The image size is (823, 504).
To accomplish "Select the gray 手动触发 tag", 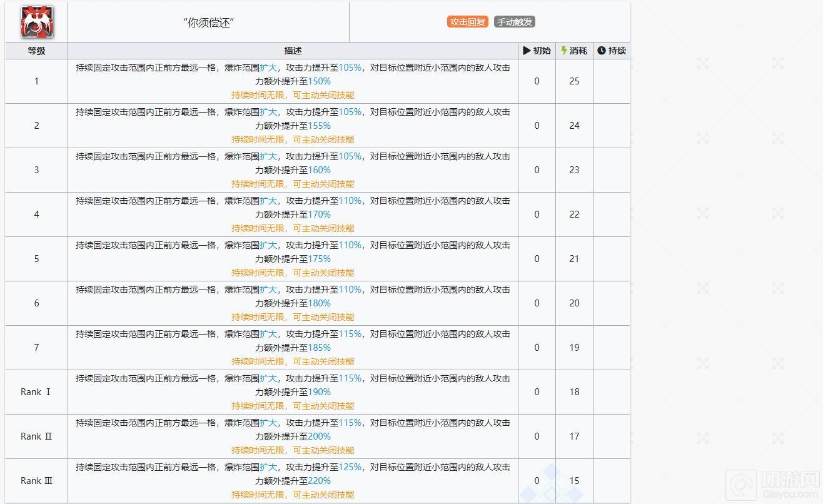I will pos(515,22).
